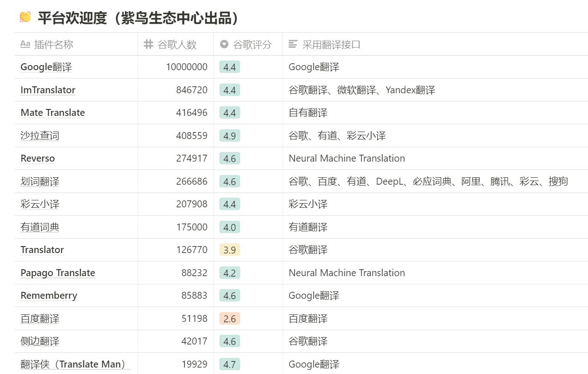Click the green 4.9 rating tag for 沙拉查词
The width and height of the screenshot is (588, 374).
coord(230,136)
